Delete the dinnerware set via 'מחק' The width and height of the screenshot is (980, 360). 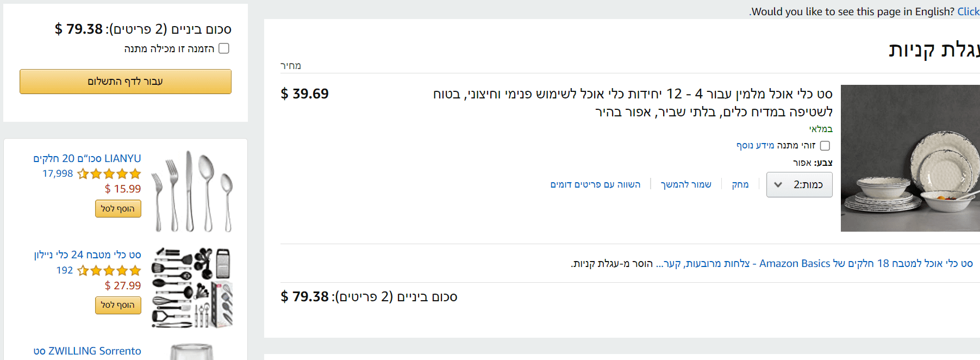(740, 185)
